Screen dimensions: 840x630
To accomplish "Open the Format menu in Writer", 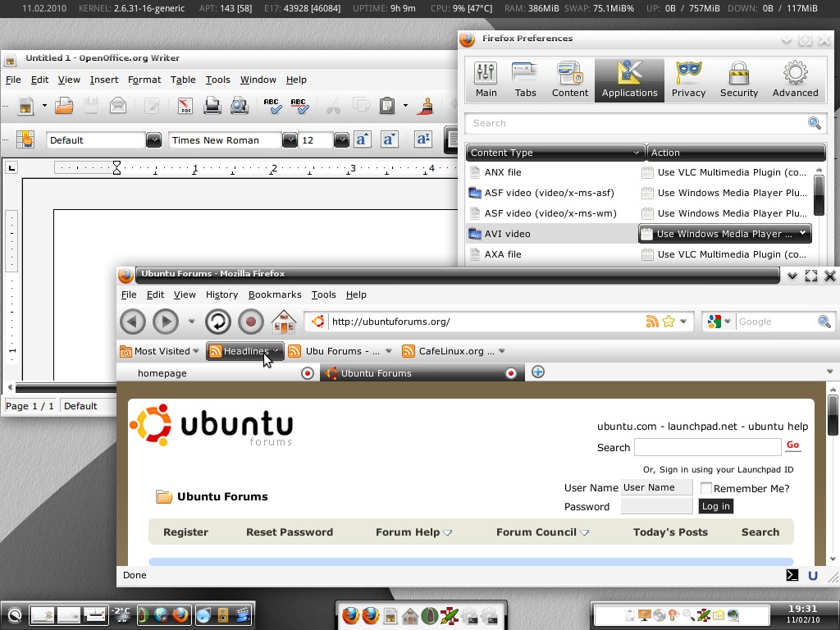I will pos(144,80).
